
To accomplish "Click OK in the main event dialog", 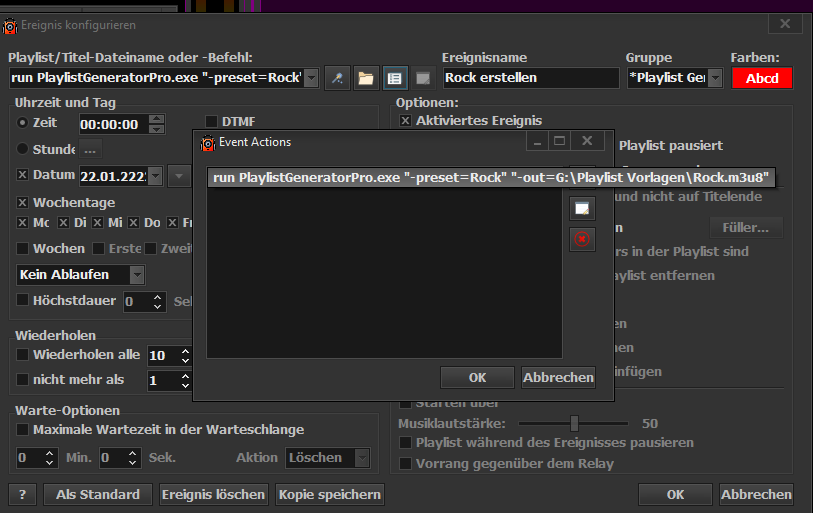I will click(x=675, y=494).
